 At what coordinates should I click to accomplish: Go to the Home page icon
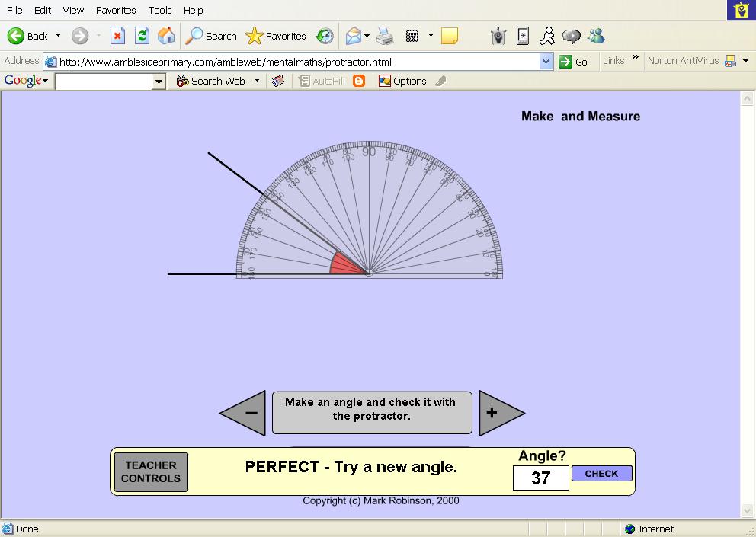tap(166, 36)
